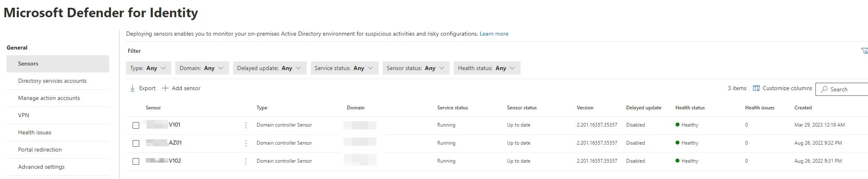This screenshot has height=179, width=868.
Task: Click the Customize columns button
Action: 782,88
